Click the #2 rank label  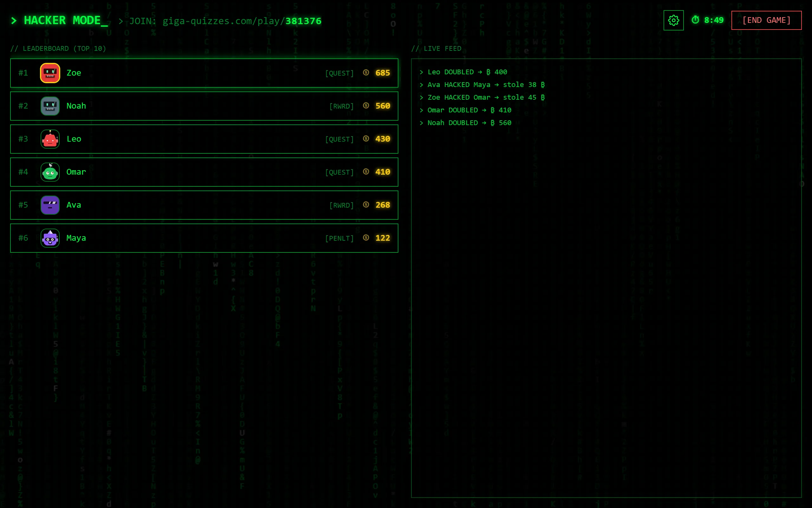coord(23,106)
